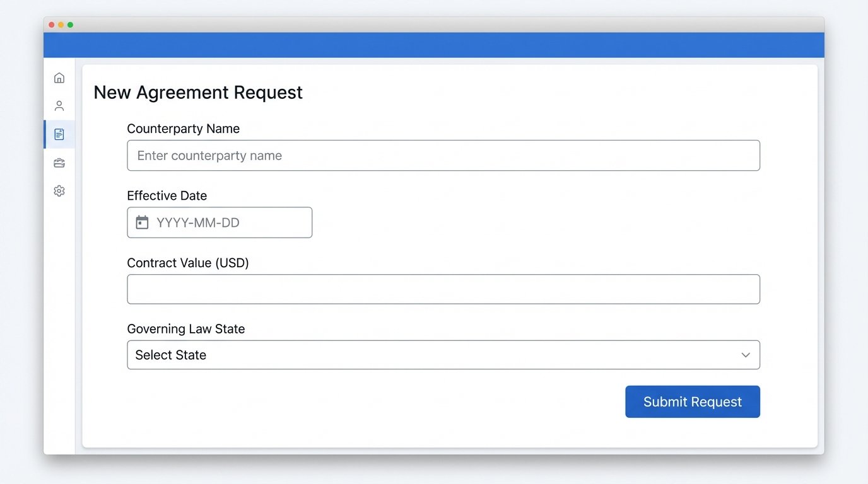868x484 pixels.
Task: Click the Counterparty Name label
Action: click(183, 129)
